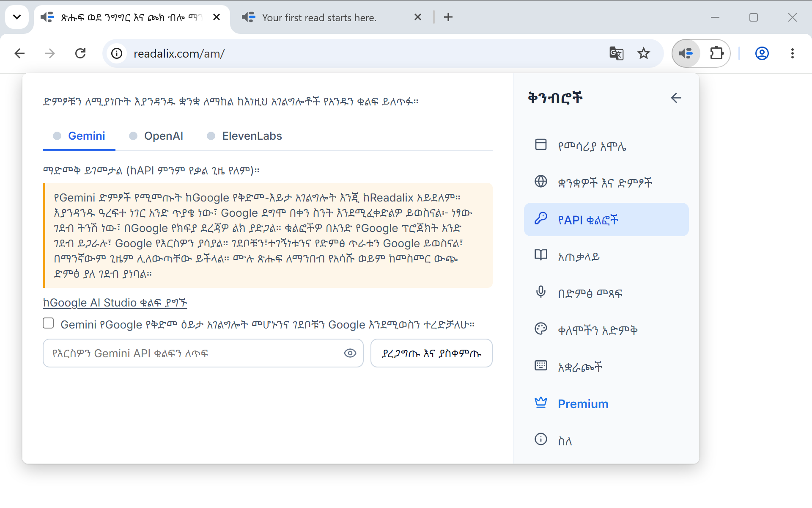Open the Google AI Studio key link

coord(115,303)
